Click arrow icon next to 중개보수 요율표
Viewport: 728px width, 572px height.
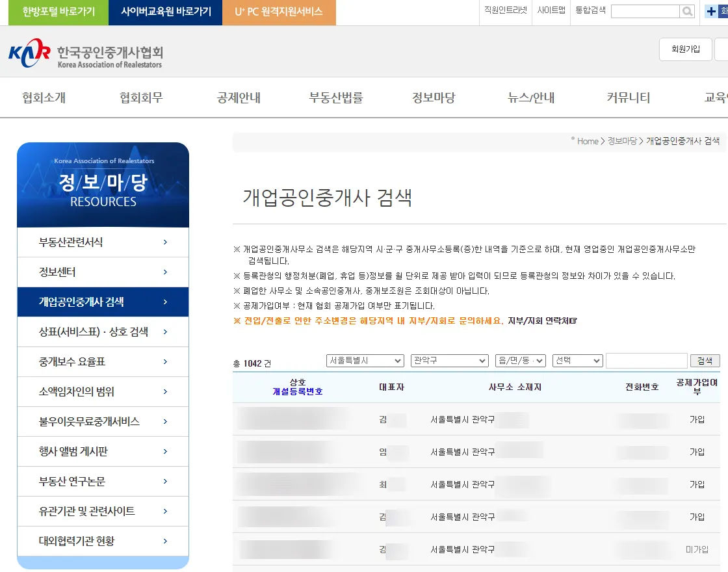click(x=165, y=361)
